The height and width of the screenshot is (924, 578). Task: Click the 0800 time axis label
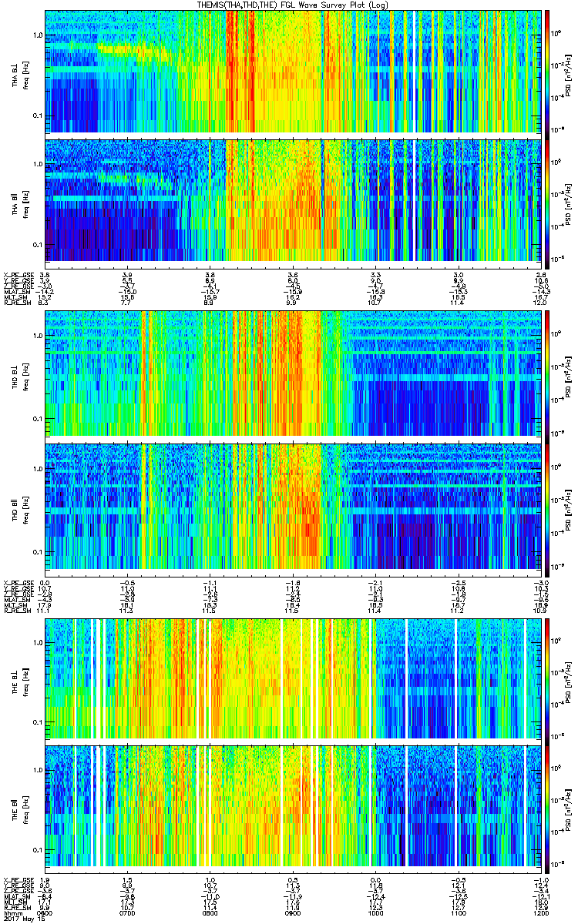[210, 912]
